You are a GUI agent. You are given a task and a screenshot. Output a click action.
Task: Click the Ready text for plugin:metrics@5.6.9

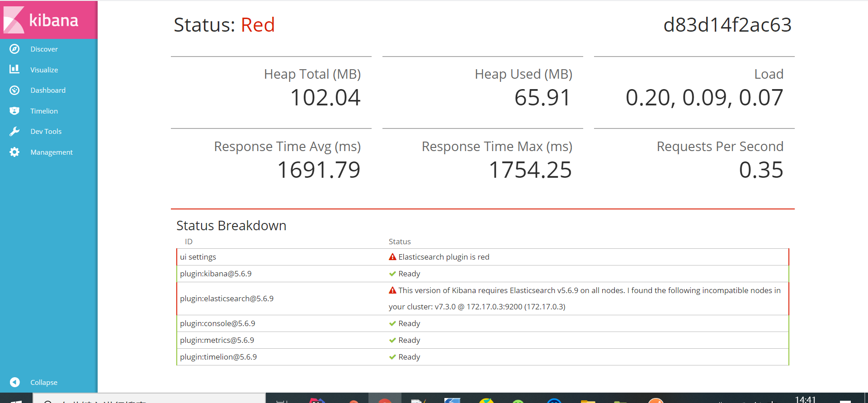(x=409, y=340)
